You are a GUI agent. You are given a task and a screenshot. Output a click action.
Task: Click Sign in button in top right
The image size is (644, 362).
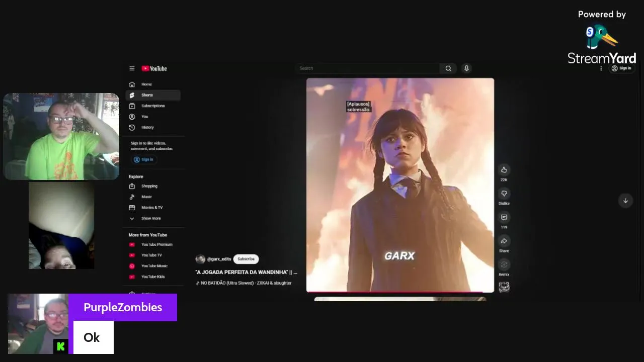[x=621, y=68]
